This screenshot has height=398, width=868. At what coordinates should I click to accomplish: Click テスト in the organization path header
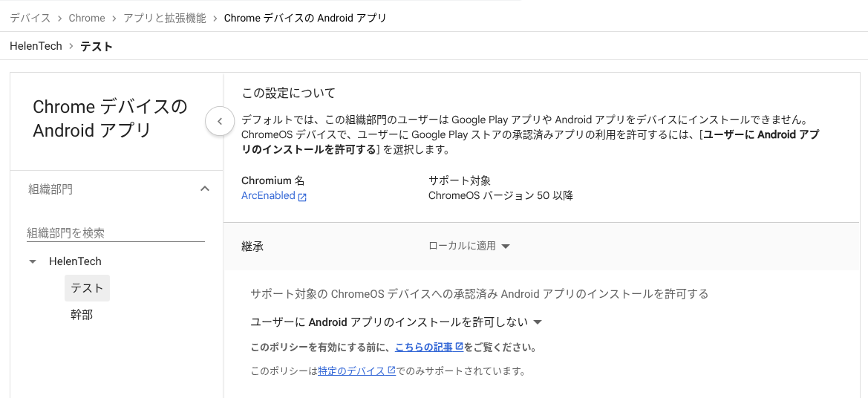97,46
